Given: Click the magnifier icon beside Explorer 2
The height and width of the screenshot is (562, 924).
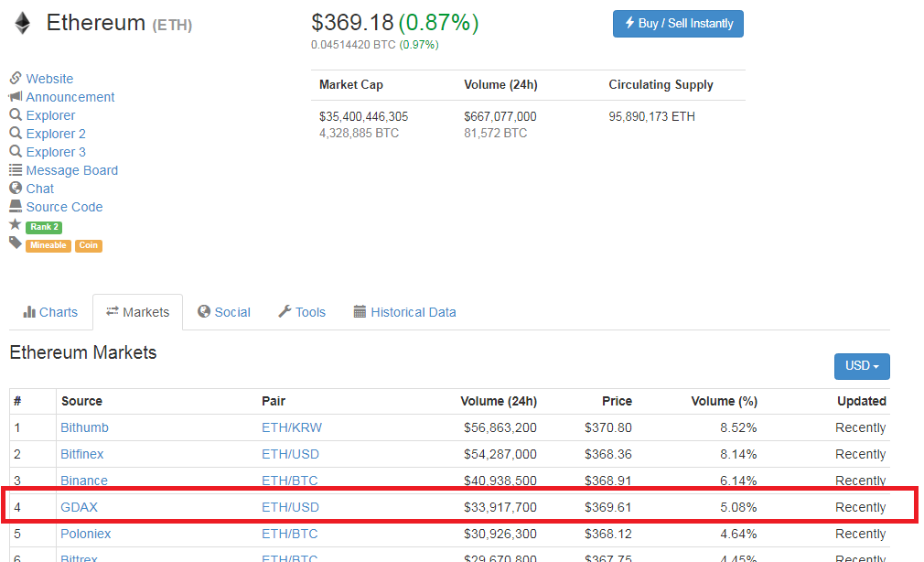Looking at the screenshot, I should (16, 133).
